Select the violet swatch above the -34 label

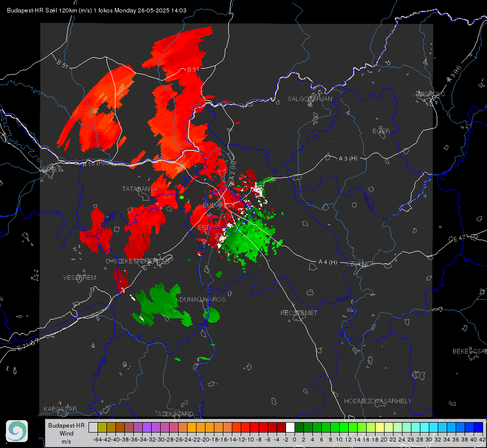pos(147,428)
